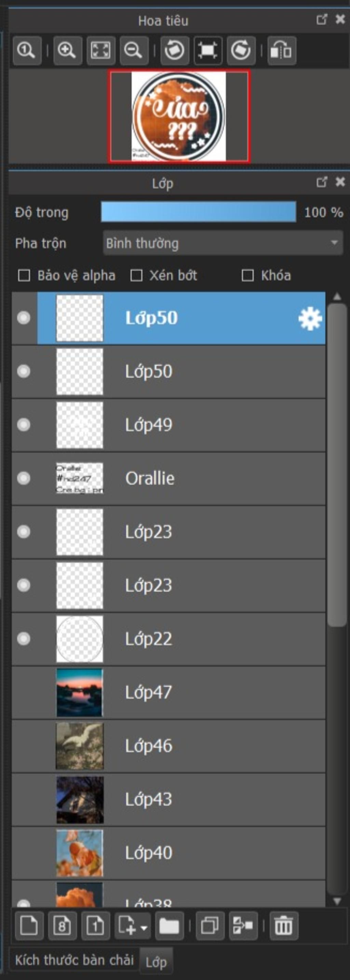This screenshot has width=350, height=980.
Task: Click the zoom out magnifier icon
Action: (134, 51)
